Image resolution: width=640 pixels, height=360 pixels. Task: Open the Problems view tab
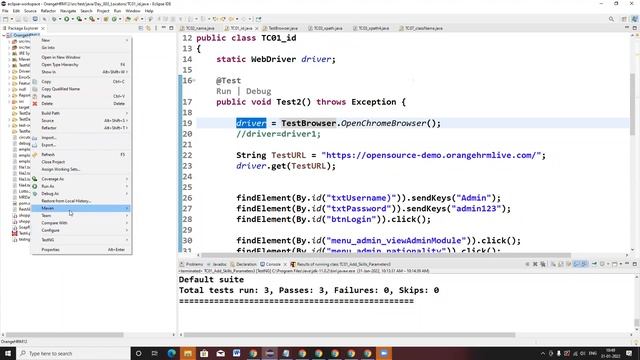tap(191, 264)
